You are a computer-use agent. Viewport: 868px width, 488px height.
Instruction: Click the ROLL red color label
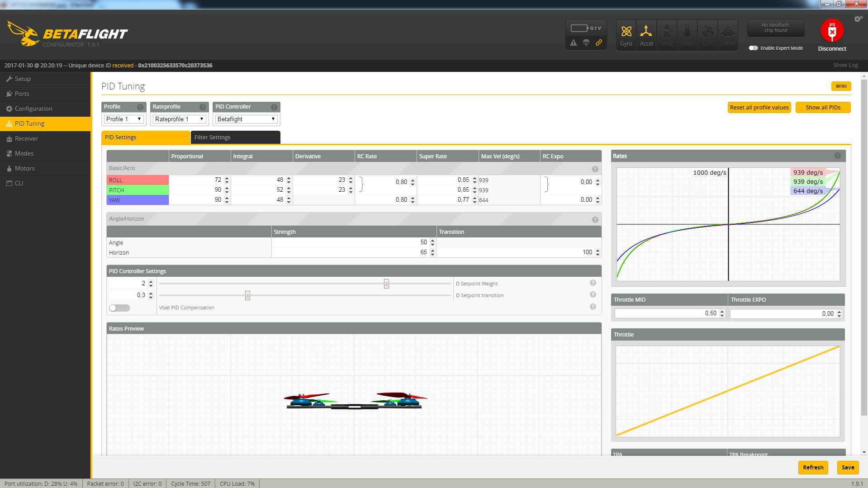(x=138, y=180)
